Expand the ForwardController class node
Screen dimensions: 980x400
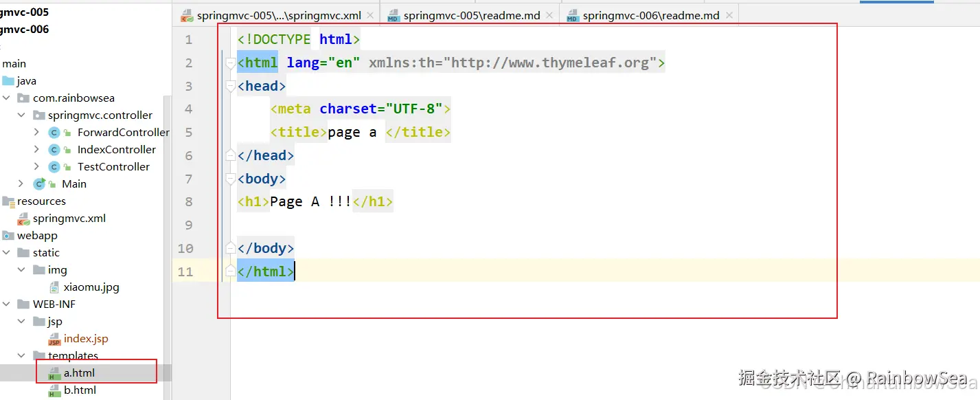point(36,132)
